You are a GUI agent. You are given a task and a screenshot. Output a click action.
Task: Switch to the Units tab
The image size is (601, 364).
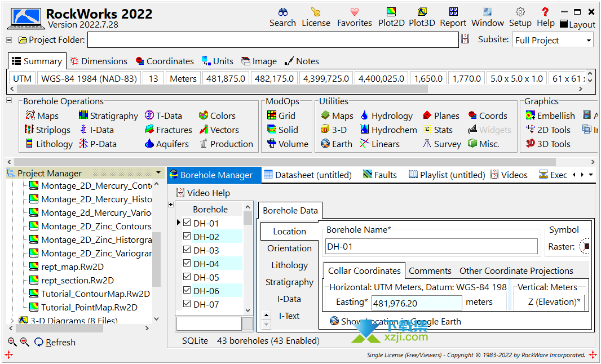[217, 61]
